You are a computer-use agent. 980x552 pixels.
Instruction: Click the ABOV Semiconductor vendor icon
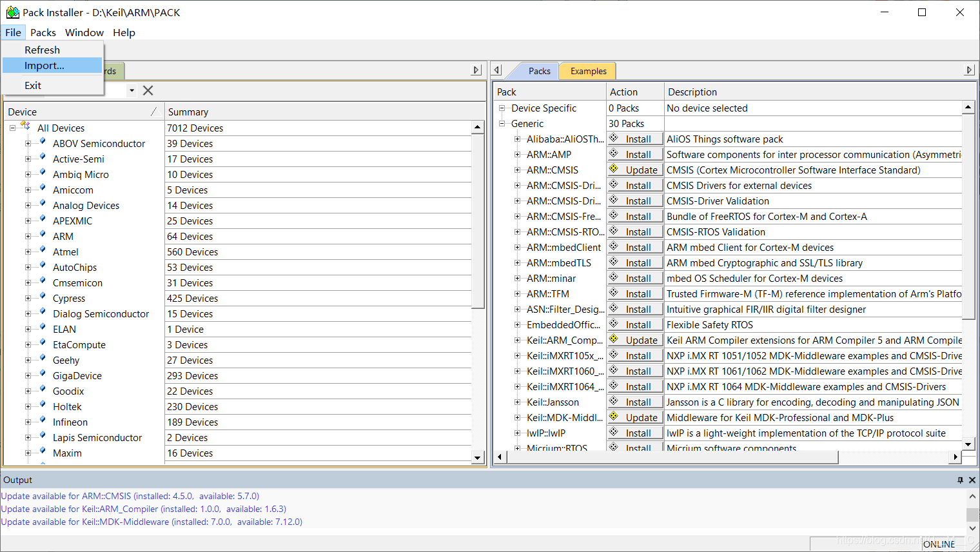[42, 143]
